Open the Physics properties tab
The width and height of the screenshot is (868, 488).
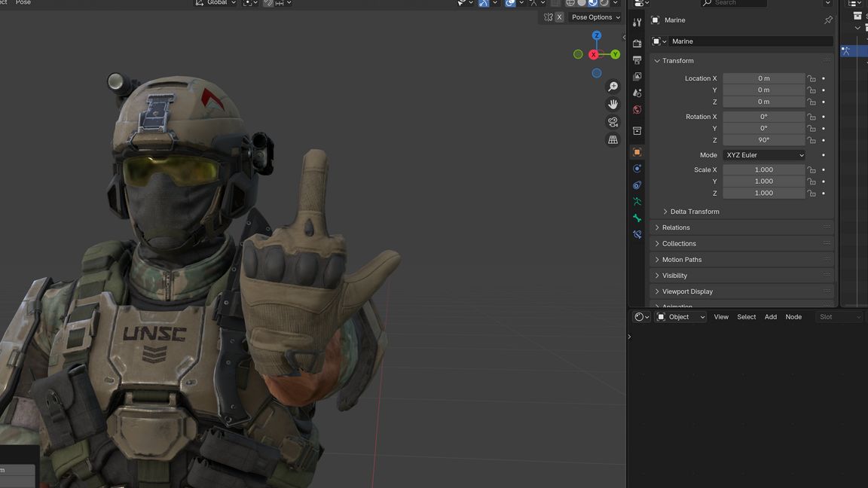[637, 169]
